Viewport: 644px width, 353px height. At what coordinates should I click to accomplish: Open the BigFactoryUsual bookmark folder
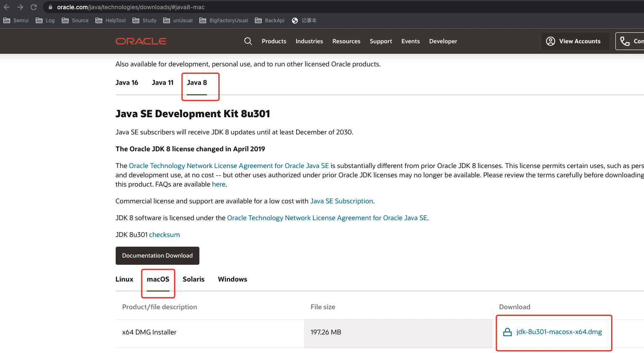tap(223, 21)
